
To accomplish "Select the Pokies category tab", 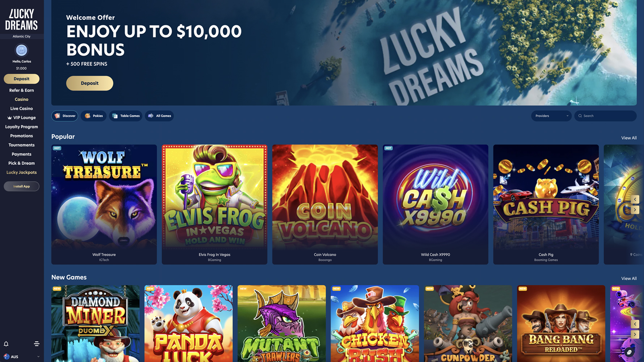I will click(93, 116).
